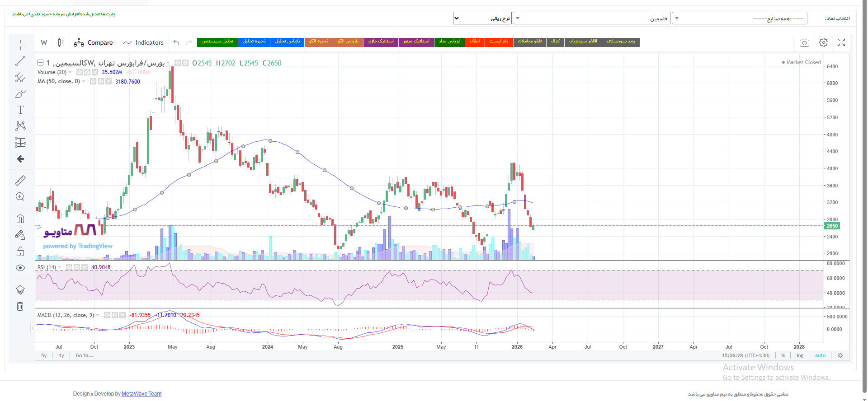Image resolution: width=868 pixels, height=401 pixels.
Task: Toggle magnet mode for drawings
Action: [x=20, y=219]
